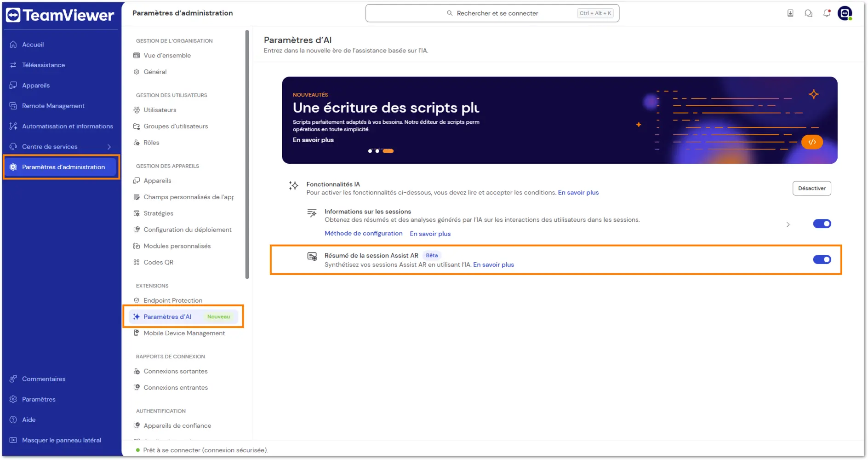Click the Rôles icon

click(137, 143)
